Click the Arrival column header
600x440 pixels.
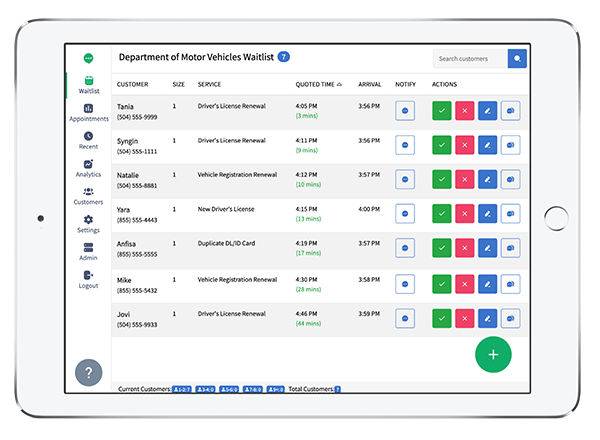point(370,84)
